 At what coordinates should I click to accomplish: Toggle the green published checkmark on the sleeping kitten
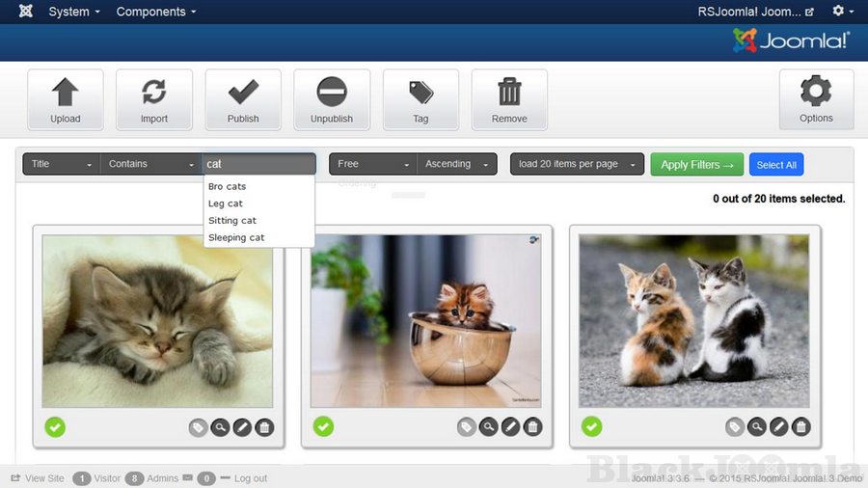[x=55, y=426]
